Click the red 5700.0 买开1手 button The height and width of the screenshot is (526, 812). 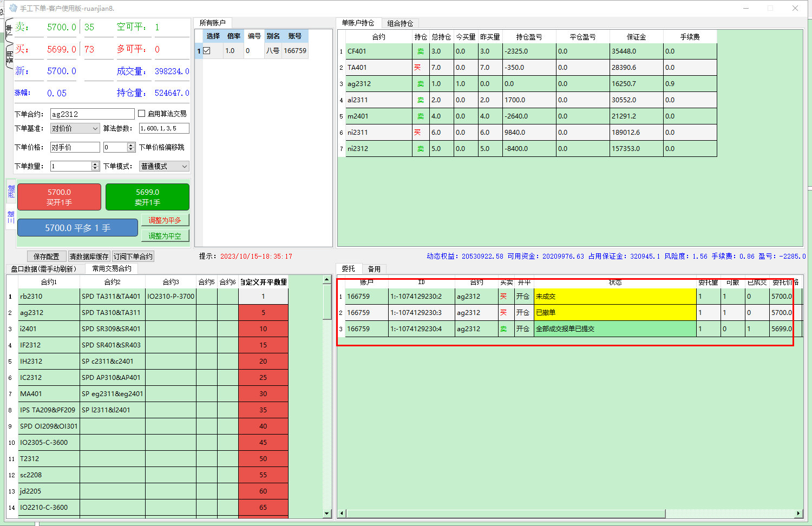[x=59, y=197]
